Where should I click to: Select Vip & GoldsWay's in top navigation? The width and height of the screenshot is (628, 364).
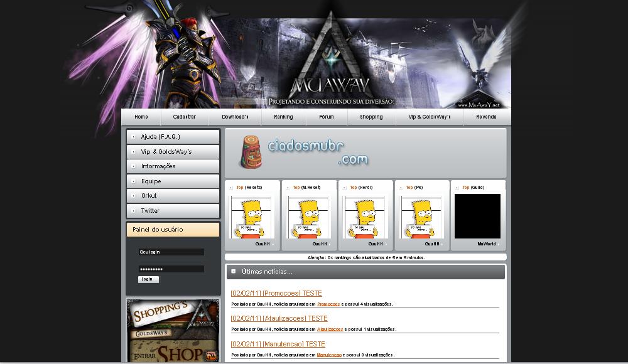pos(430,117)
